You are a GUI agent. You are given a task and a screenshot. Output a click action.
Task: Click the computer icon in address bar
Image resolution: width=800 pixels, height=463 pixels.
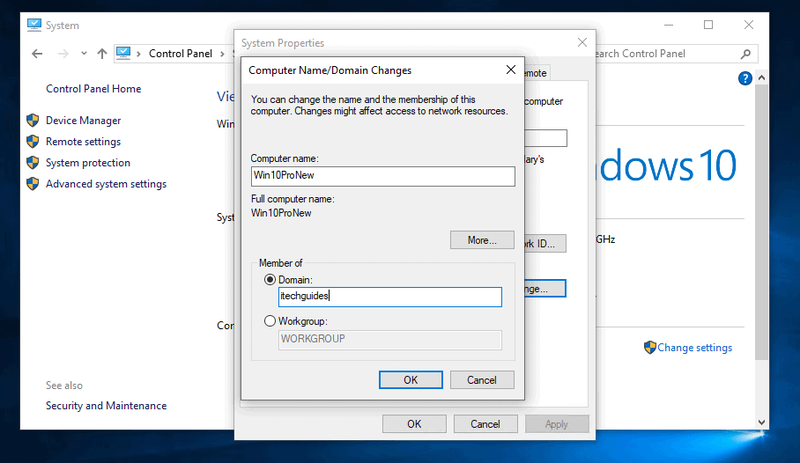click(x=123, y=53)
